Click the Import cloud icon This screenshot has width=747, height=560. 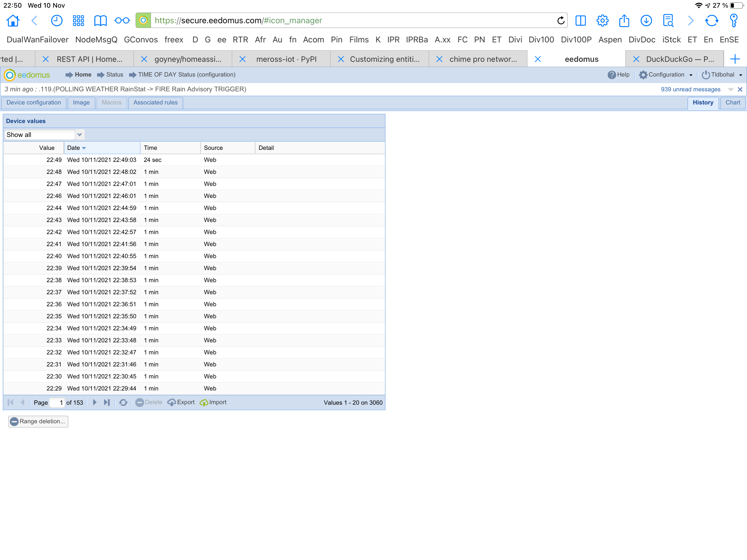pyautogui.click(x=204, y=402)
